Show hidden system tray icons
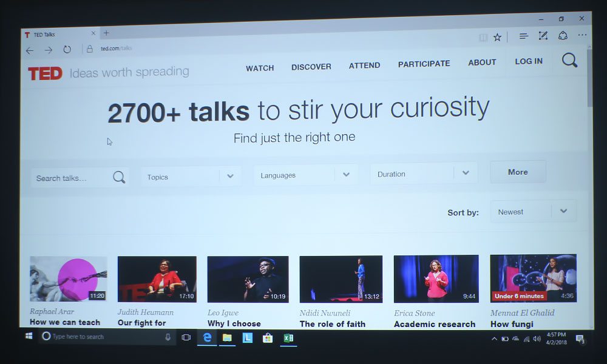Viewport: 607px width, 364px height. [494, 339]
